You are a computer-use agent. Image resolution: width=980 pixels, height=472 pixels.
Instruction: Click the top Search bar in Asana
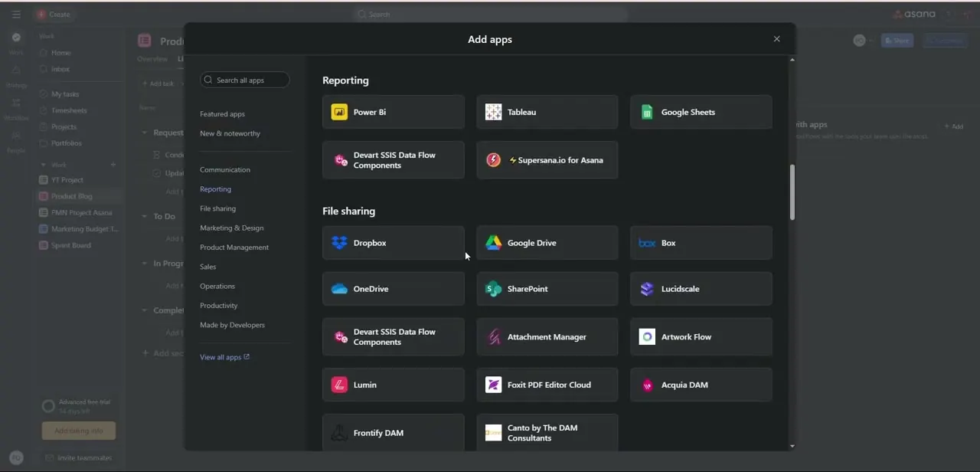click(x=490, y=15)
